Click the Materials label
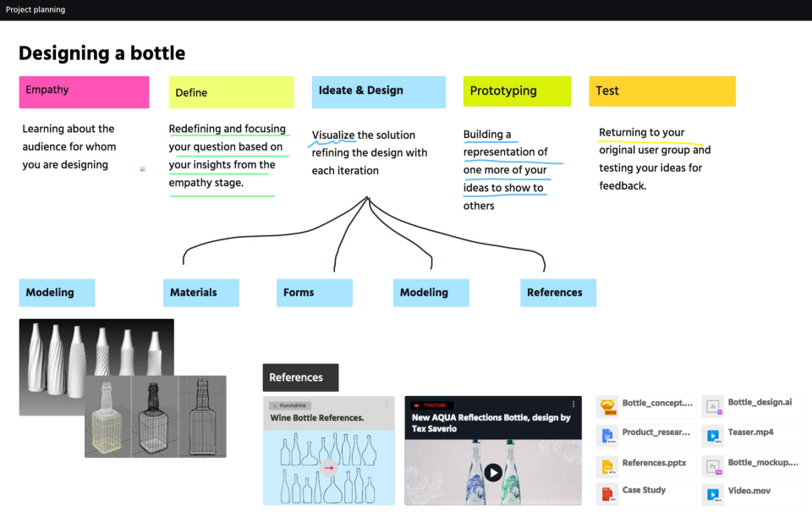Viewport: 812px width, 523px height. point(200,293)
